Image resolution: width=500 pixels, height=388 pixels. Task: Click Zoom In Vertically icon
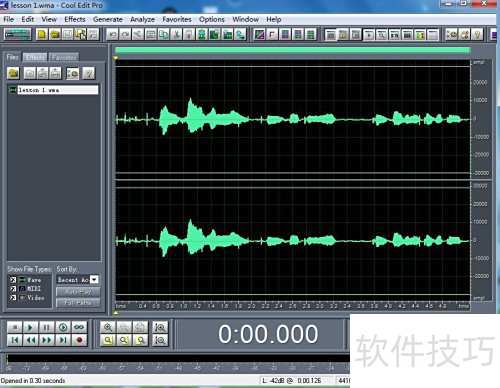[x=160, y=327]
